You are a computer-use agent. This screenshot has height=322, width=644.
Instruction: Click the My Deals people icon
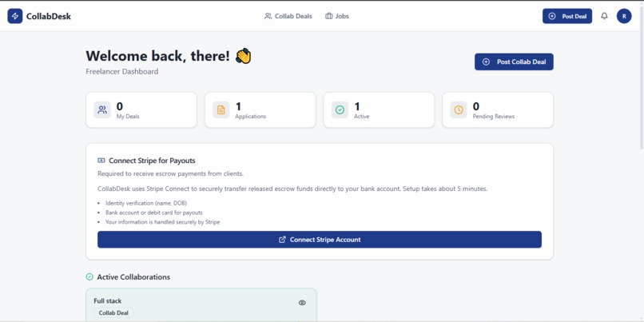(x=102, y=110)
